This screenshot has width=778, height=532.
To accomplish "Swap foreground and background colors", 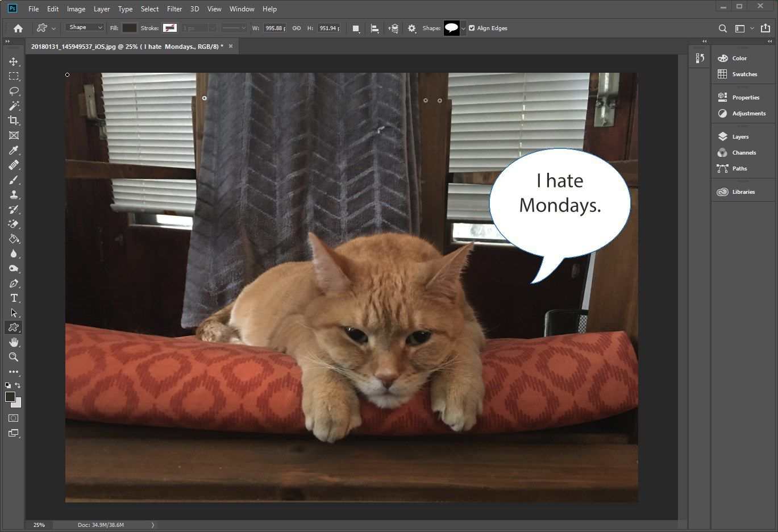I will (x=18, y=385).
